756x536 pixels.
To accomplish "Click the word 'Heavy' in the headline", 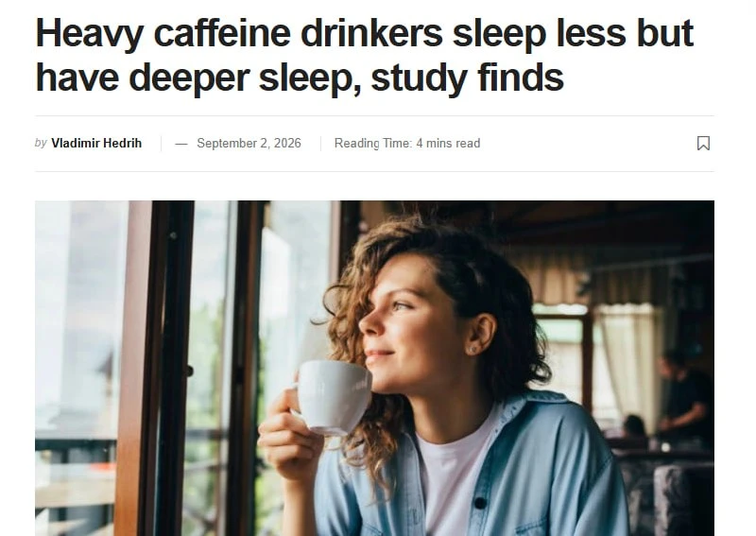I will click(89, 33).
